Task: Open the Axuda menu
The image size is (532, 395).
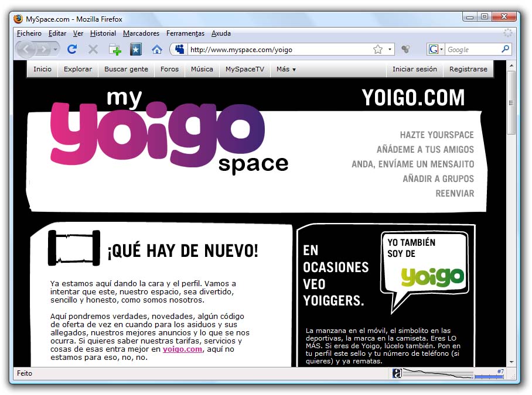Action: click(x=221, y=33)
